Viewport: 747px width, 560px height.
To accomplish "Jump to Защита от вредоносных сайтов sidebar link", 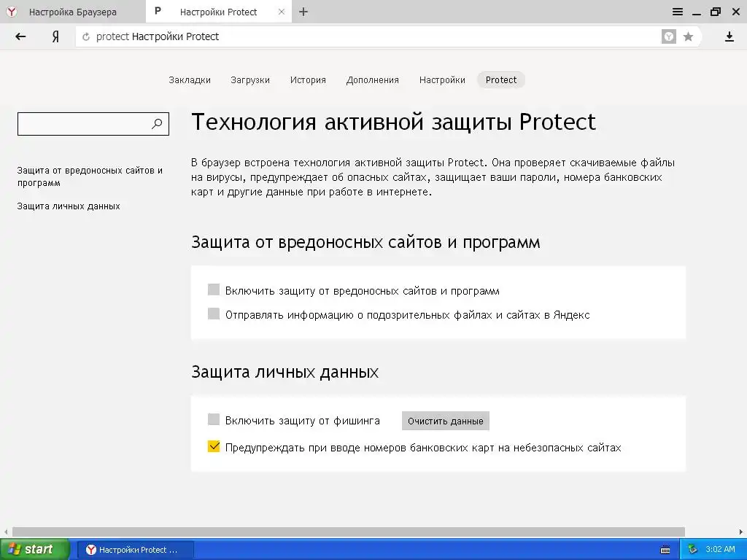I will click(x=90, y=176).
